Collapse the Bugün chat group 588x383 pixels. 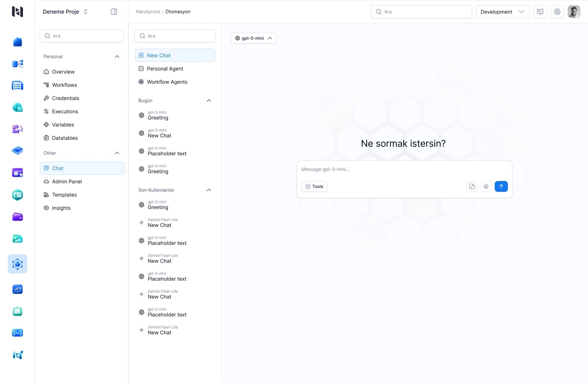click(x=209, y=100)
